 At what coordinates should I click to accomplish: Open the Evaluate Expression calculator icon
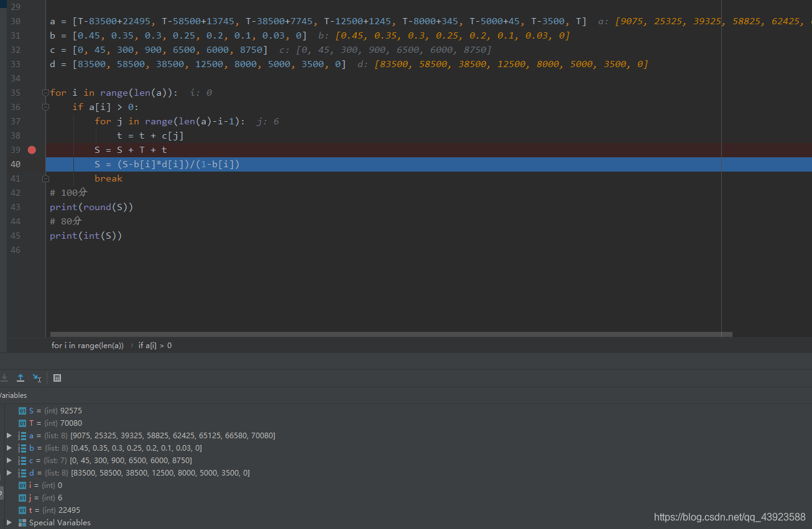pos(57,378)
